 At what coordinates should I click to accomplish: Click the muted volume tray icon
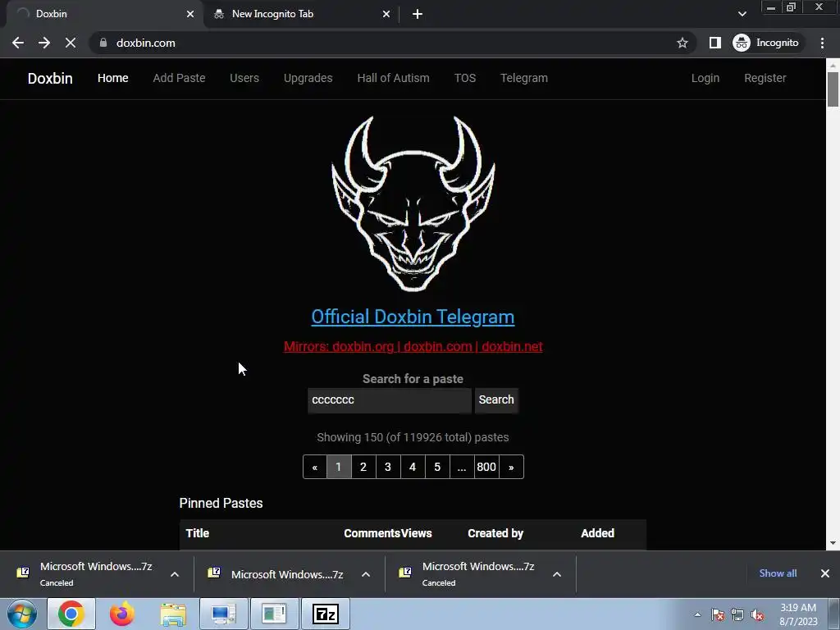tap(757, 614)
